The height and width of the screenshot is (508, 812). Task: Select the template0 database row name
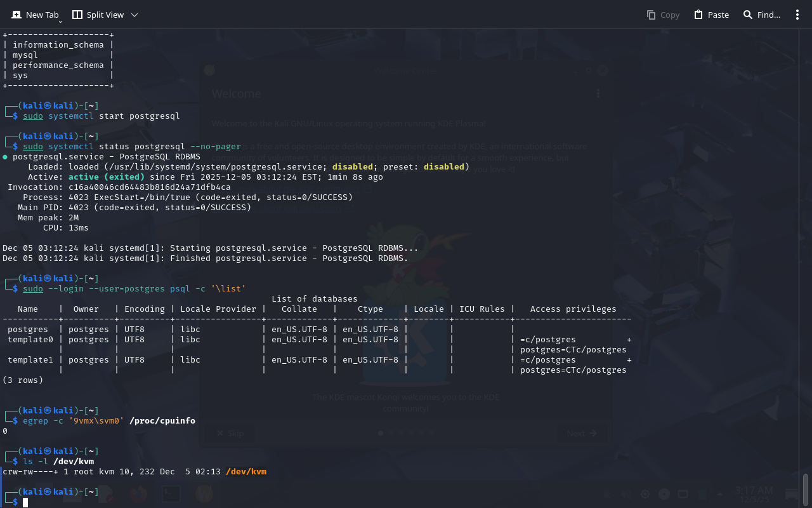point(30,340)
